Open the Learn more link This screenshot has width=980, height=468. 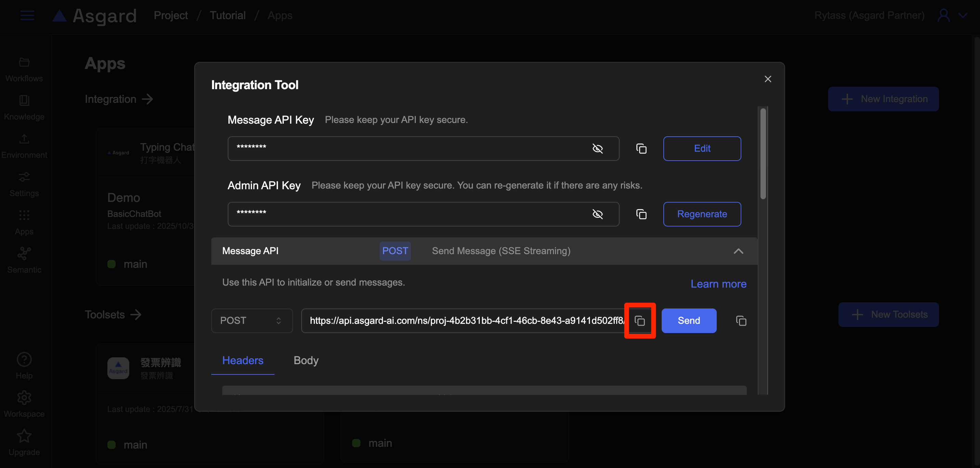coord(718,284)
